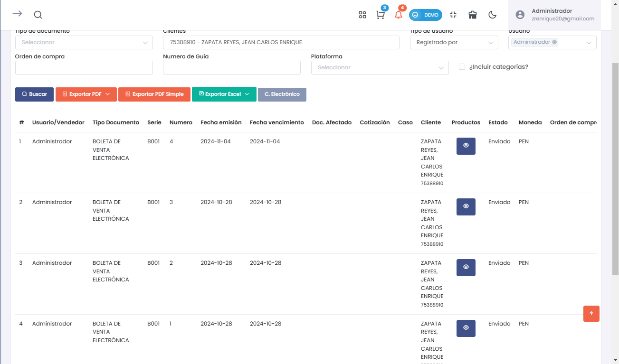Remove the Administrador tag in Usuario

(554, 42)
